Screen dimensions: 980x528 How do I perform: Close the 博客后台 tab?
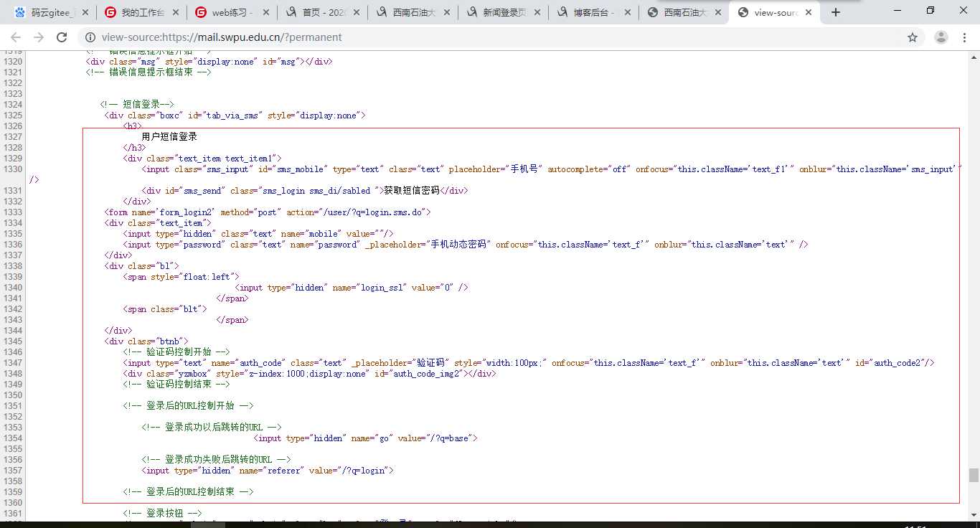(x=627, y=12)
